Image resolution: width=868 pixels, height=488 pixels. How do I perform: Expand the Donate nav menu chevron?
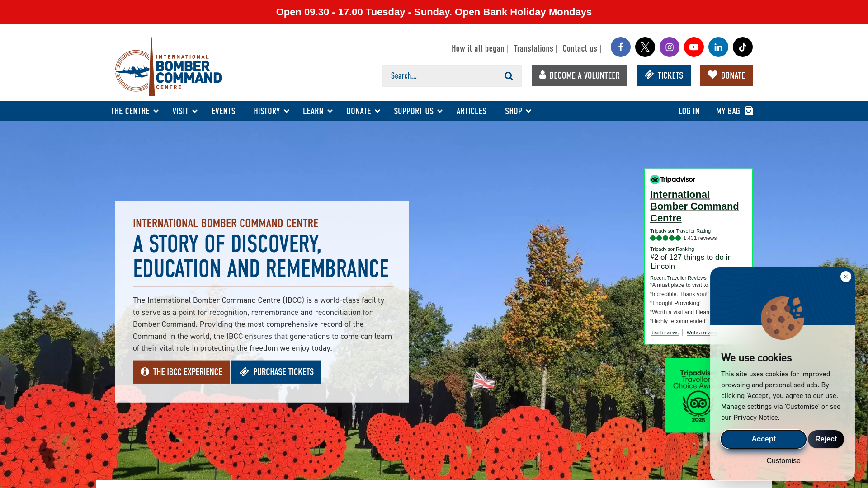point(377,111)
